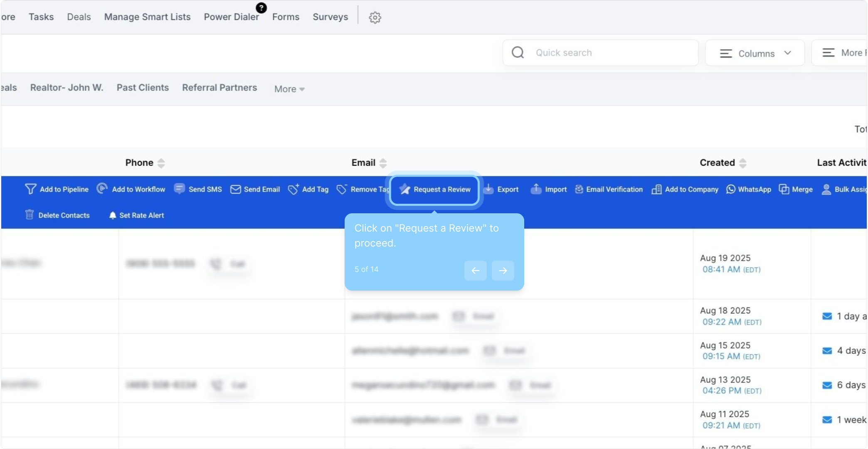Open the Columns dropdown
The width and height of the screenshot is (868, 449).
pyautogui.click(x=755, y=53)
